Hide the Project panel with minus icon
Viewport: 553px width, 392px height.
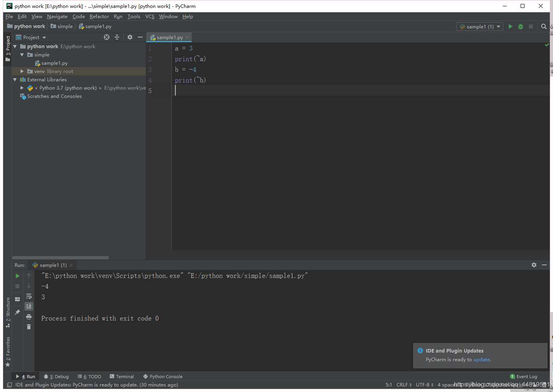click(140, 37)
